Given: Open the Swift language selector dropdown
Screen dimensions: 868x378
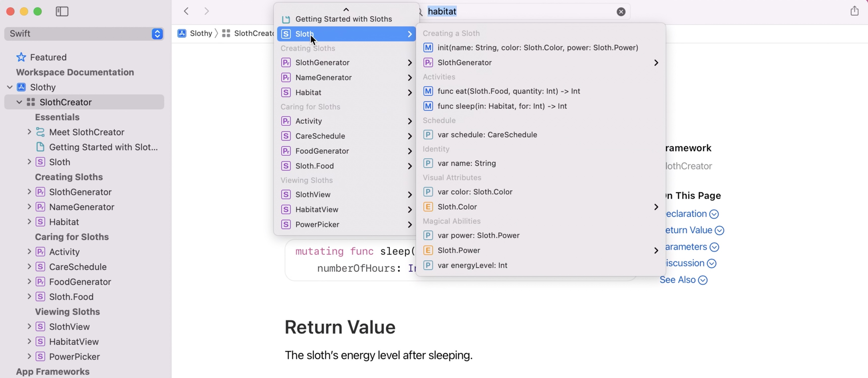Looking at the screenshot, I should pos(157,34).
